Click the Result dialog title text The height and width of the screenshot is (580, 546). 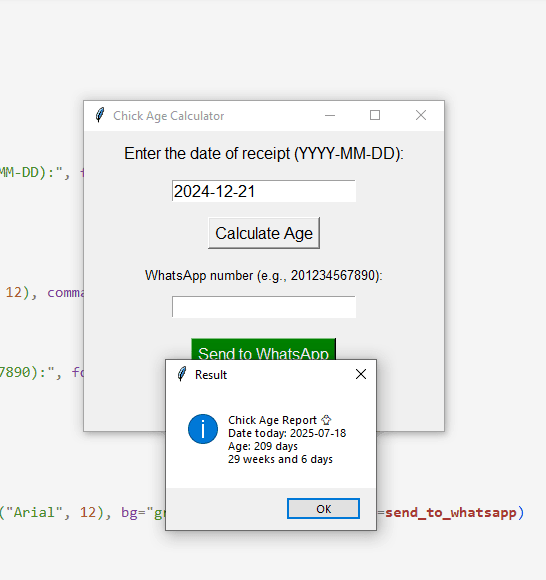[x=211, y=375]
